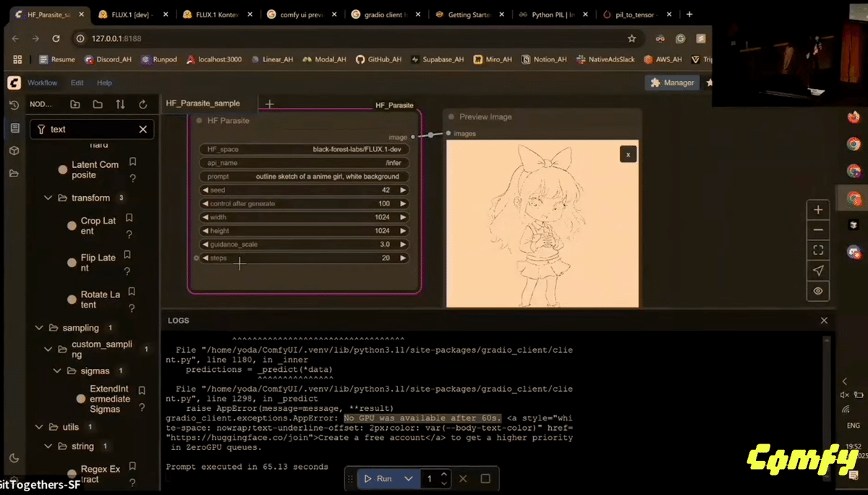Bookmark the Flip Latent node
The width and height of the screenshot is (868, 495).
pos(127,255)
